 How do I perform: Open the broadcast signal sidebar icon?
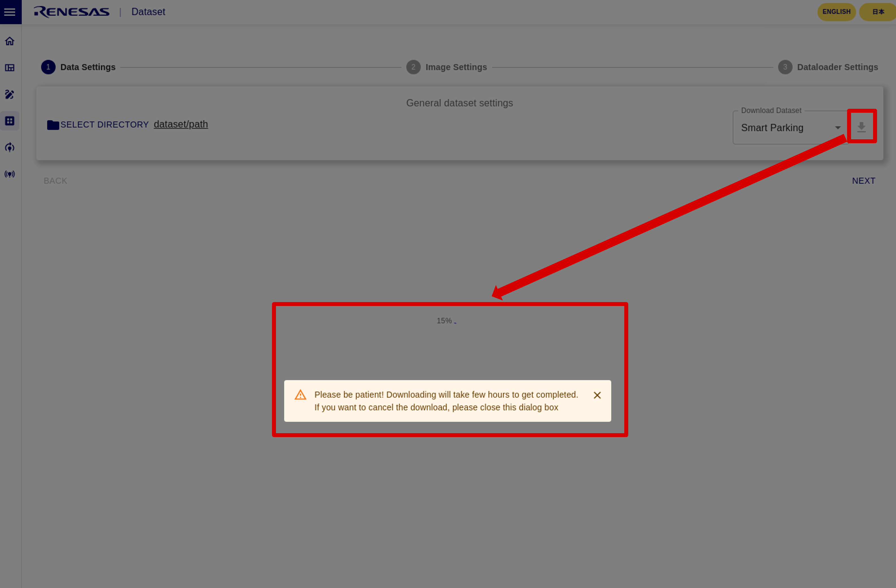(10, 174)
